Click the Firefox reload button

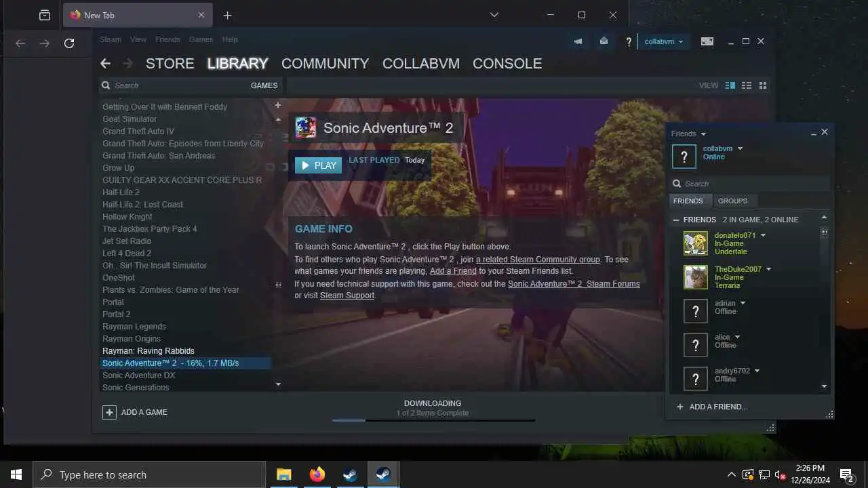pos(68,43)
